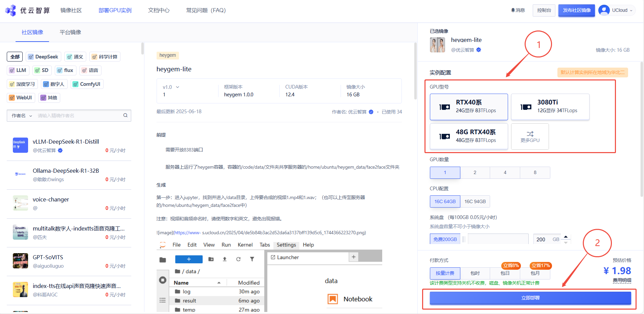The height and width of the screenshot is (314, 644).
Task: Expand the v1.0 version dropdown
Action: 171,87
